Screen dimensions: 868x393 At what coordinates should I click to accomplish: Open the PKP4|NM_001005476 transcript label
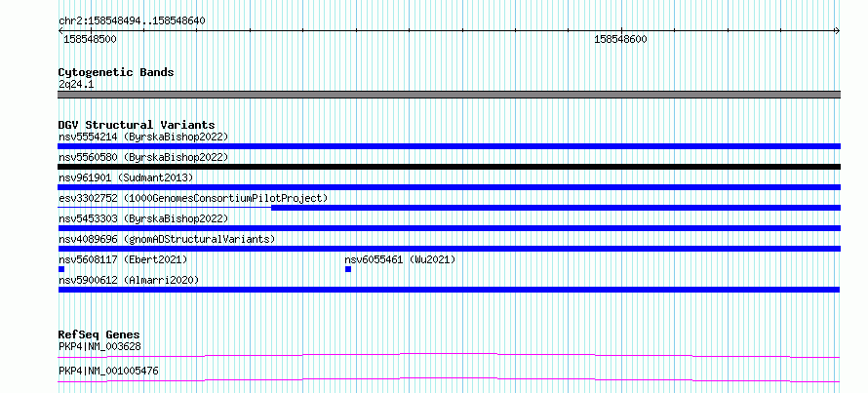(x=108, y=371)
